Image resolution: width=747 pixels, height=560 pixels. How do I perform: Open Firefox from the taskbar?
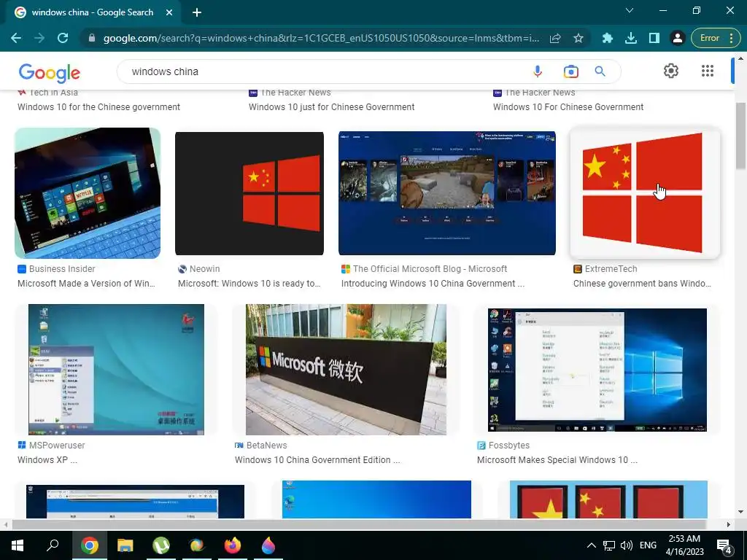233,545
